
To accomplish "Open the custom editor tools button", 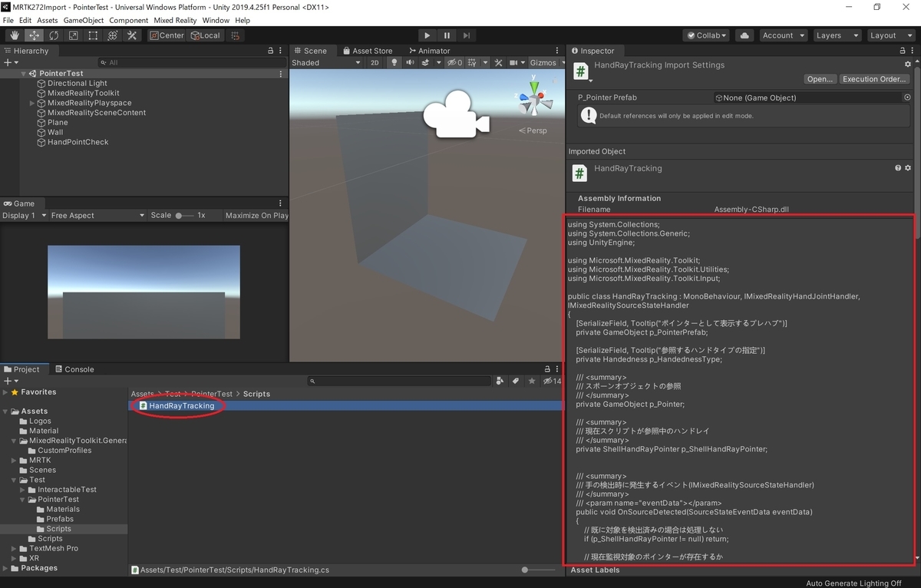I will 132,35.
